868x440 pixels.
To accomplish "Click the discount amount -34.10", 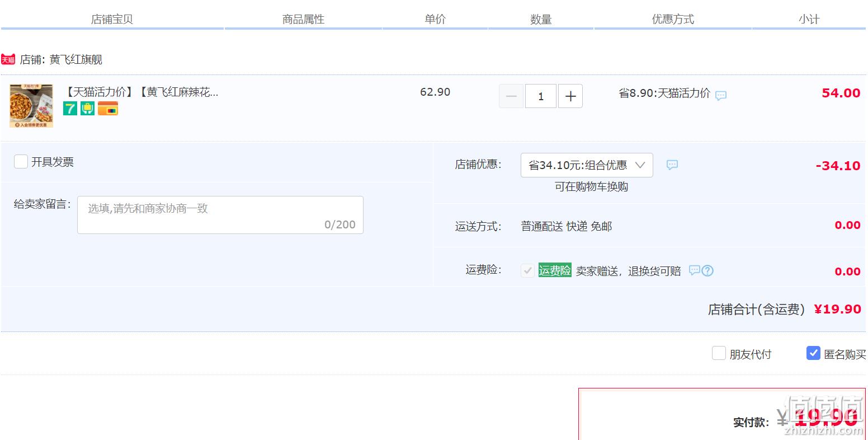I will point(838,166).
